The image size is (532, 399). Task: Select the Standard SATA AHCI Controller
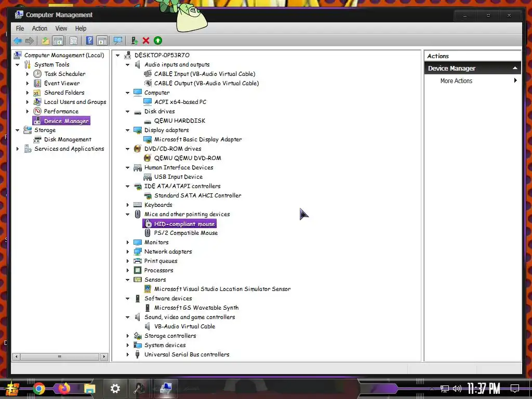pos(198,195)
